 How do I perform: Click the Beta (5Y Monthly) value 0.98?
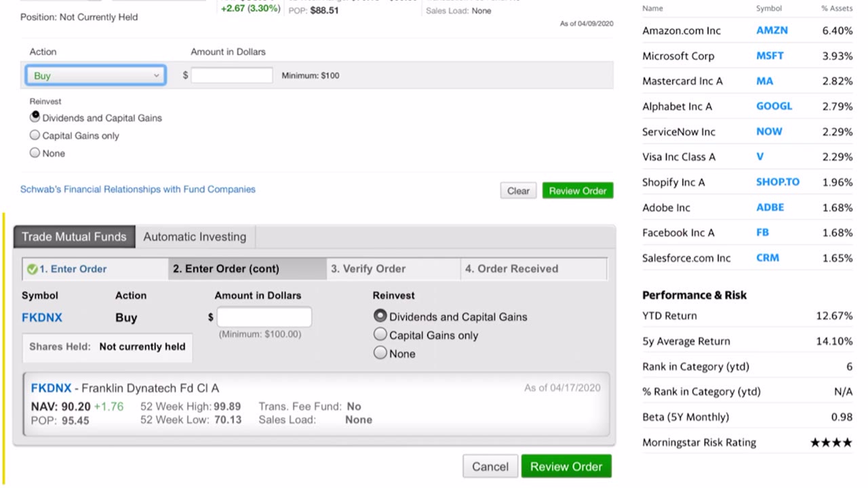(842, 417)
